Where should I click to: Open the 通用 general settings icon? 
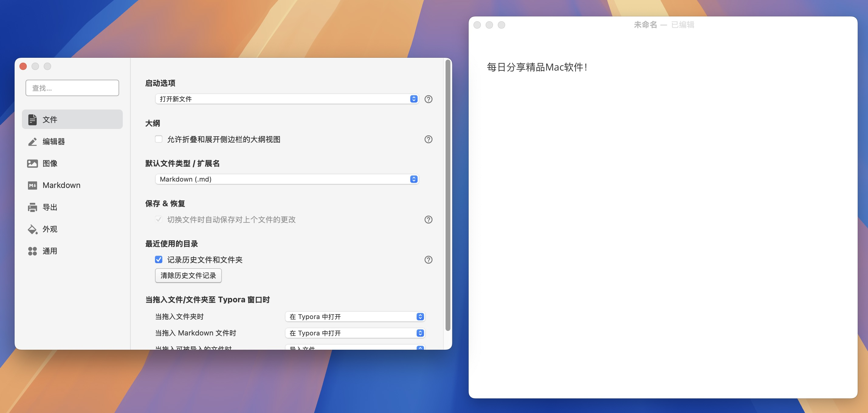tap(32, 251)
